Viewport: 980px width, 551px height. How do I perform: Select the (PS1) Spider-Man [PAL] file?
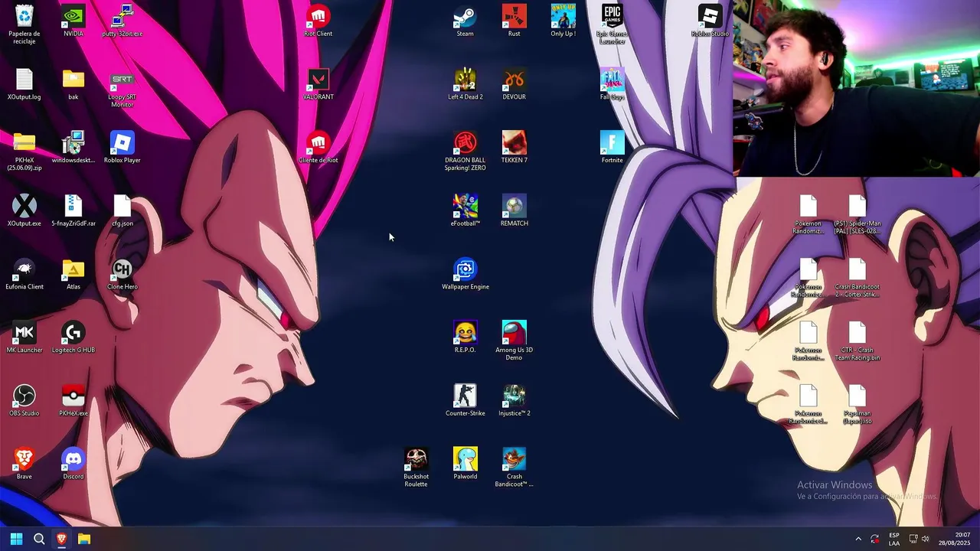857,214
